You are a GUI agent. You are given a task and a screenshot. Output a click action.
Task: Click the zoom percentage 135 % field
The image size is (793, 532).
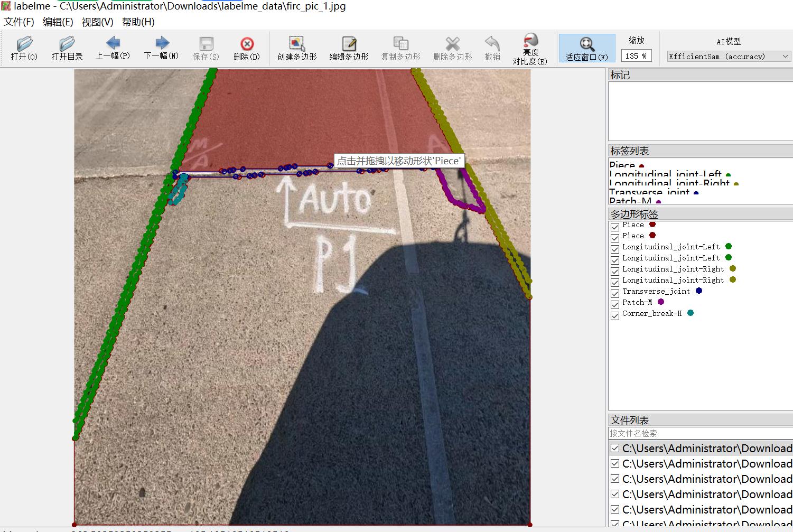(x=636, y=56)
